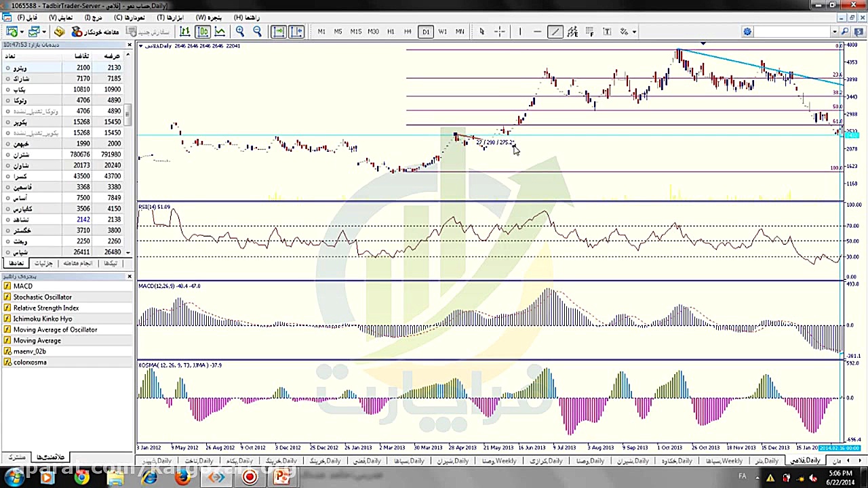The image size is (868, 488).
Task: Select Stochastic Oscillator indicator
Action: tap(42, 297)
